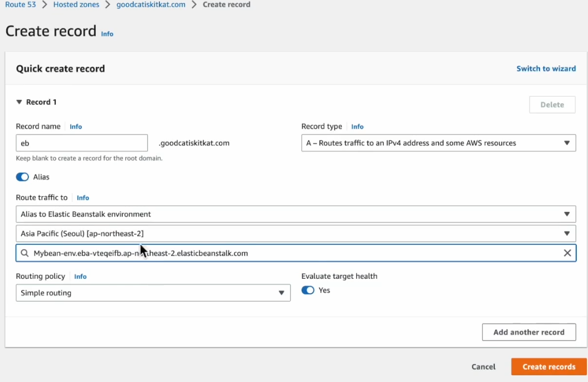Click the 'Keep blank to create a record' hint
This screenshot has height=382, width=588.
(x=89, y=158)
